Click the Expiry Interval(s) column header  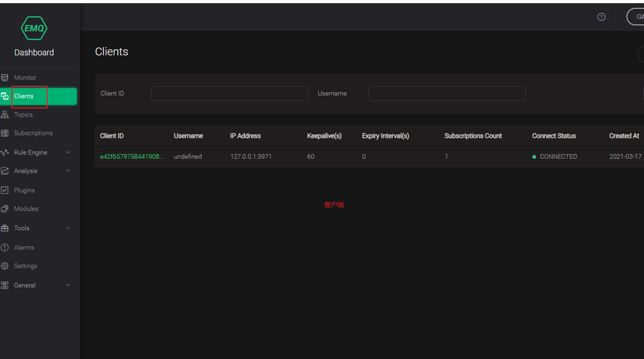coord(386,136)
